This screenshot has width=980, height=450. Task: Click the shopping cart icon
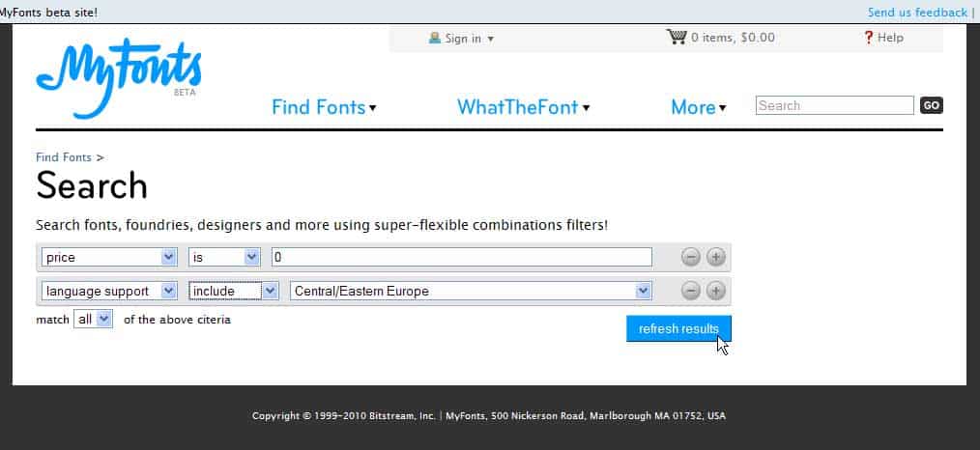point(676,38)
